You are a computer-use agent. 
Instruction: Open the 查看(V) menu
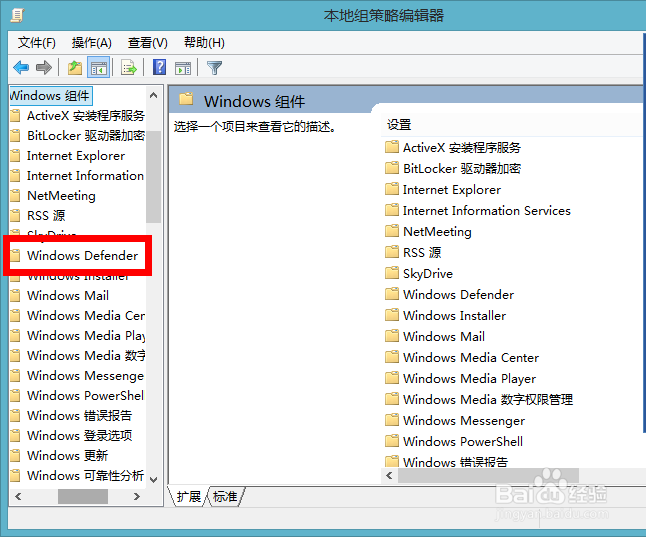coord(147,42)
